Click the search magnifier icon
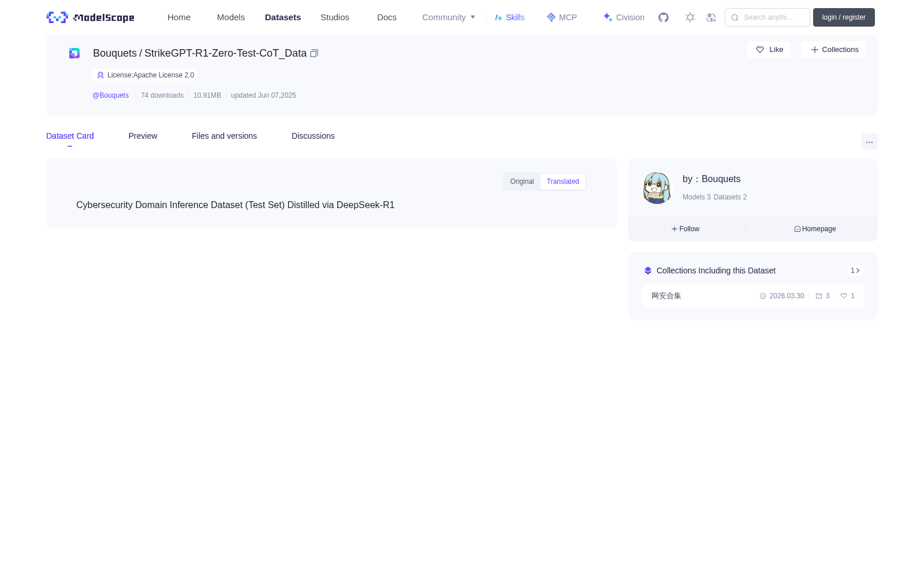This screenshot has height=578, width=924. tap(735, 17)
